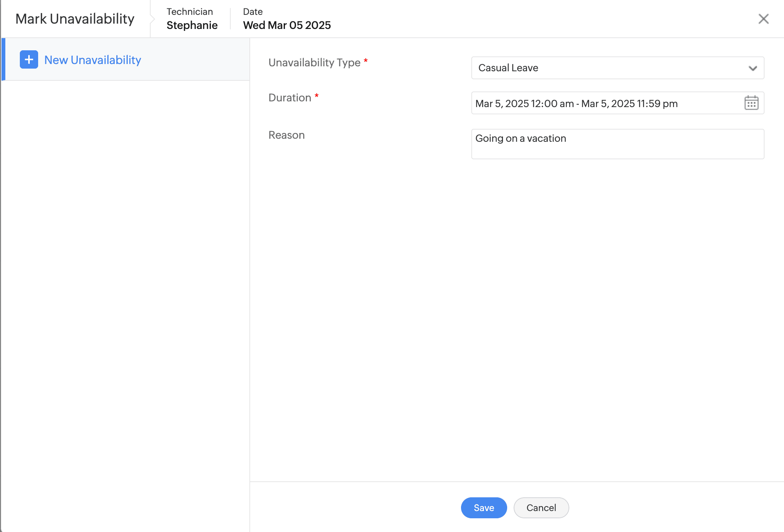784x532 pixels.
Task: Click the Technician header label
Action: [190, 11]
